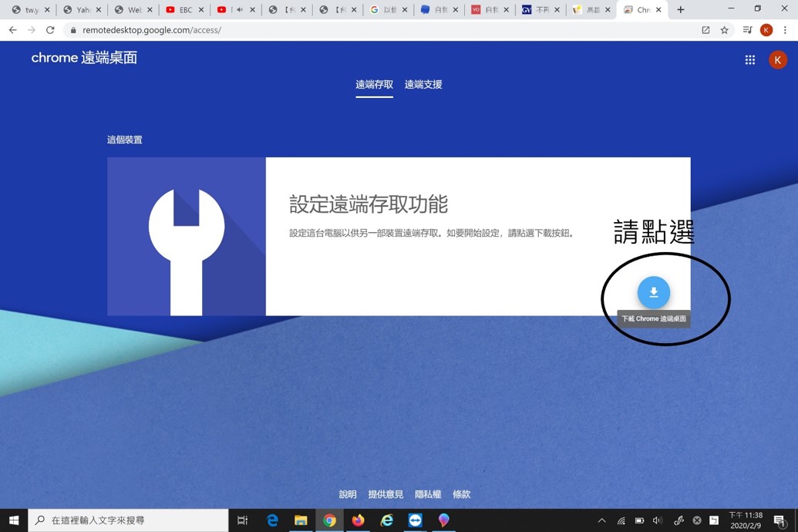Launch Microsoft Edge from the taskbar

pos(272,520)
